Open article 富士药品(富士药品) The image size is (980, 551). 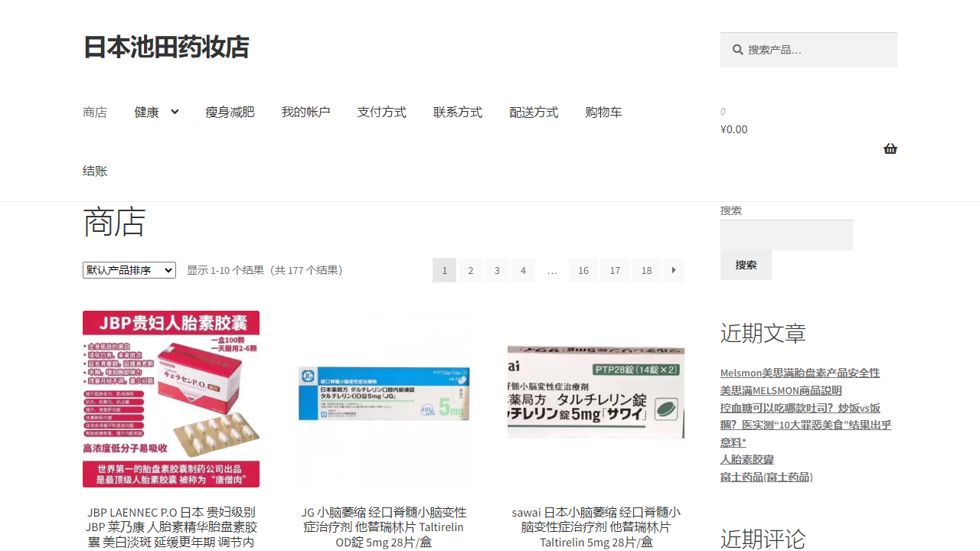coord(766,477)
